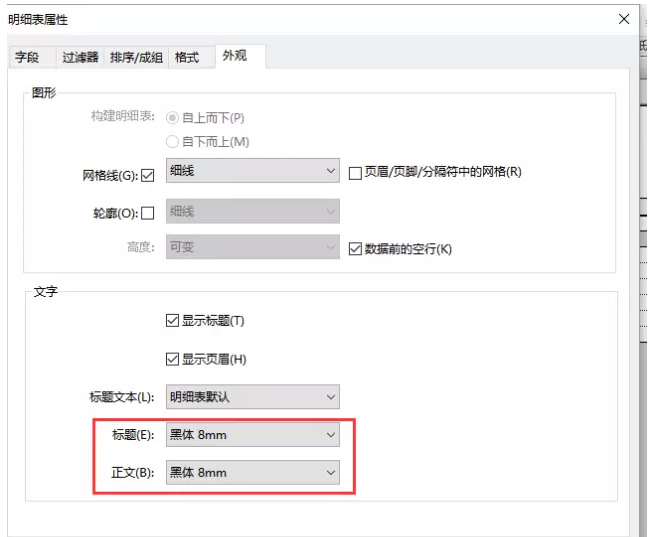Toggle 数据前的空行(K) checkbox

(x=355, y=249)
